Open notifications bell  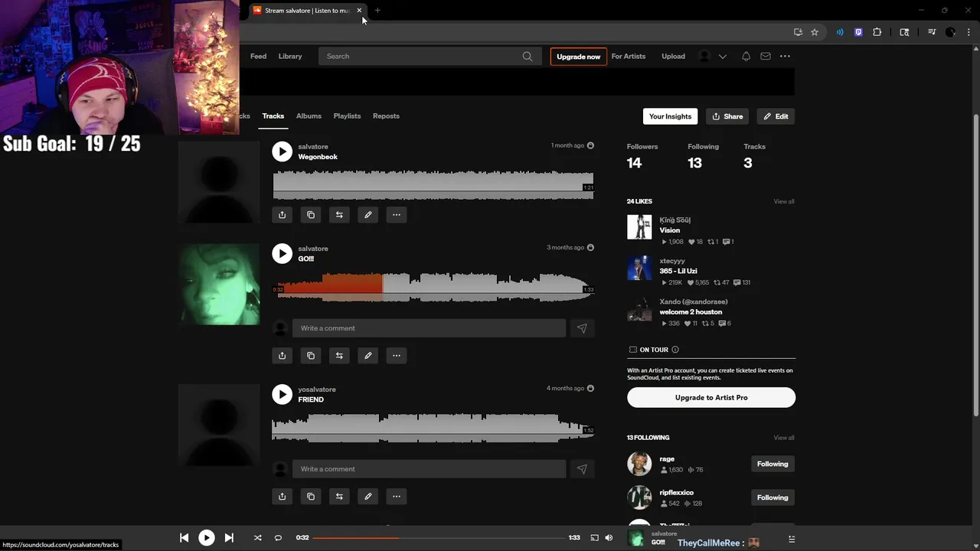746,57
